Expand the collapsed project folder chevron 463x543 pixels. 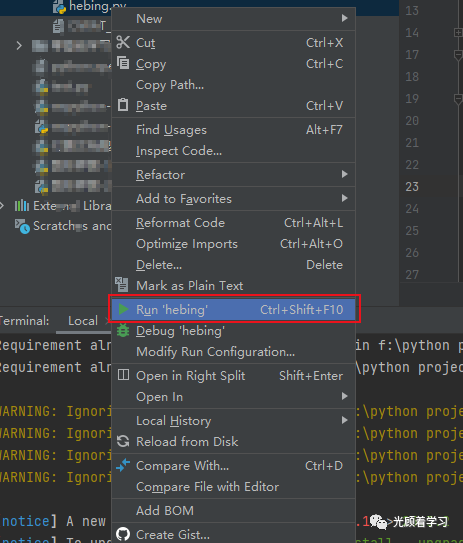19,45
